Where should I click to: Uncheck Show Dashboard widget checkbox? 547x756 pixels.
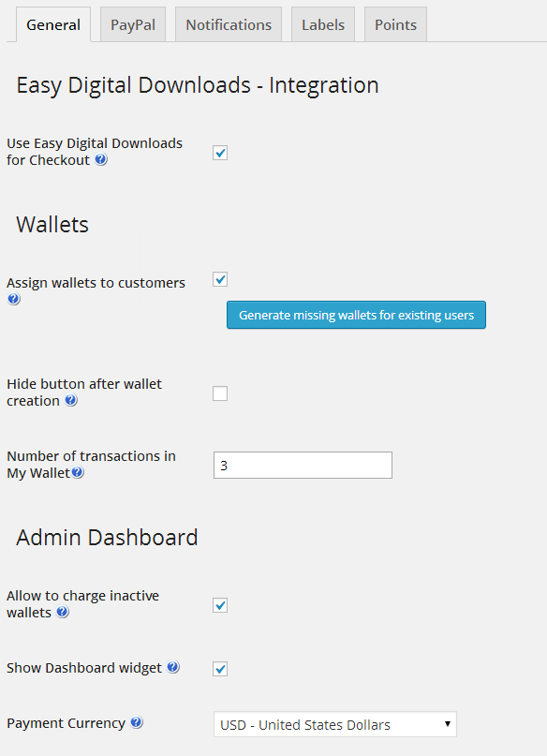coord(220,669)
